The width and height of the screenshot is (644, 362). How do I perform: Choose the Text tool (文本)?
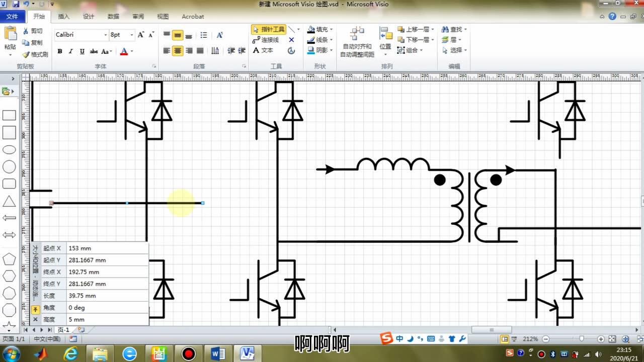(x=263, y=50)
